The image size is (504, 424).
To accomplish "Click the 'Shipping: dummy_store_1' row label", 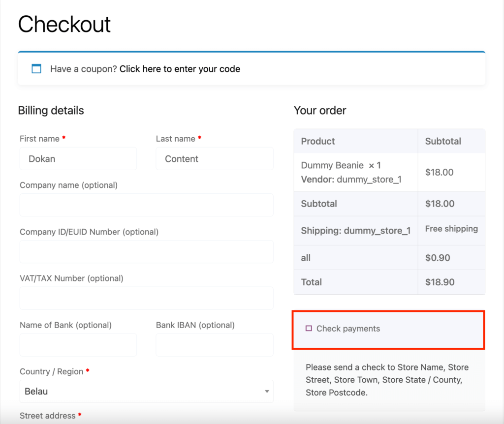I will pos(356,231).
